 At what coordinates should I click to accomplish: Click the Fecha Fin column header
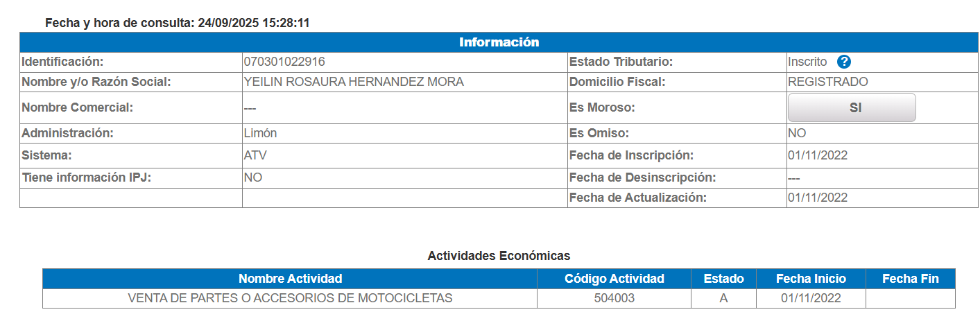(910, 279)
